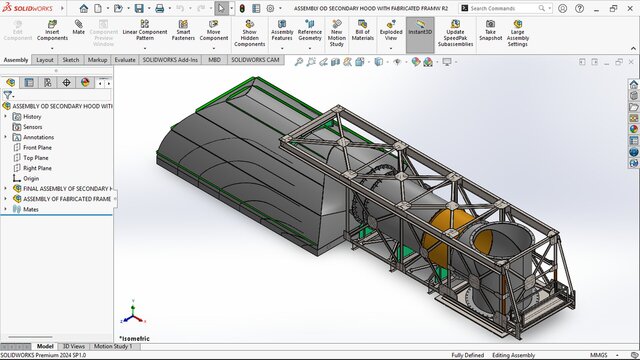Open dropdown under Insert Components
Screen dimensions: 640x360
[52, 49]
